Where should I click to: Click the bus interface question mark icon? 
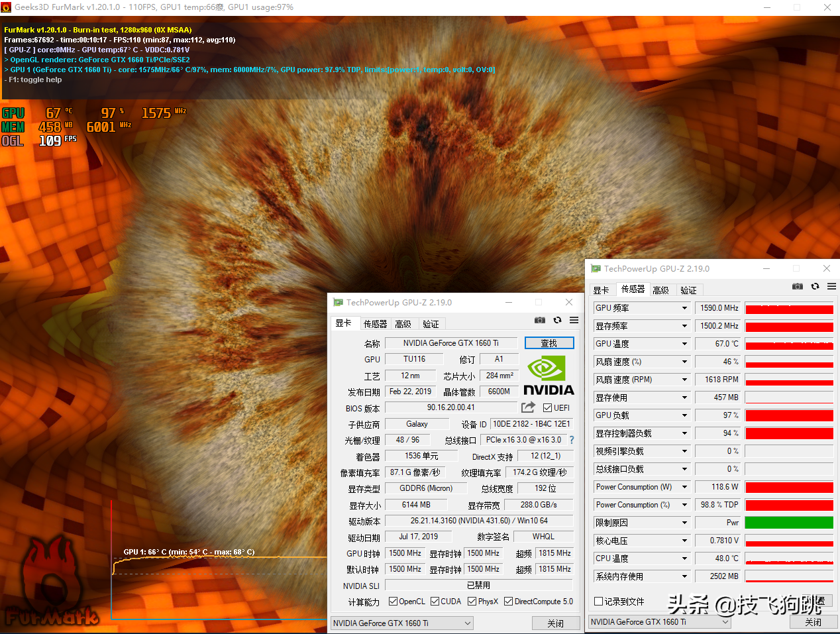coord(571,440)
